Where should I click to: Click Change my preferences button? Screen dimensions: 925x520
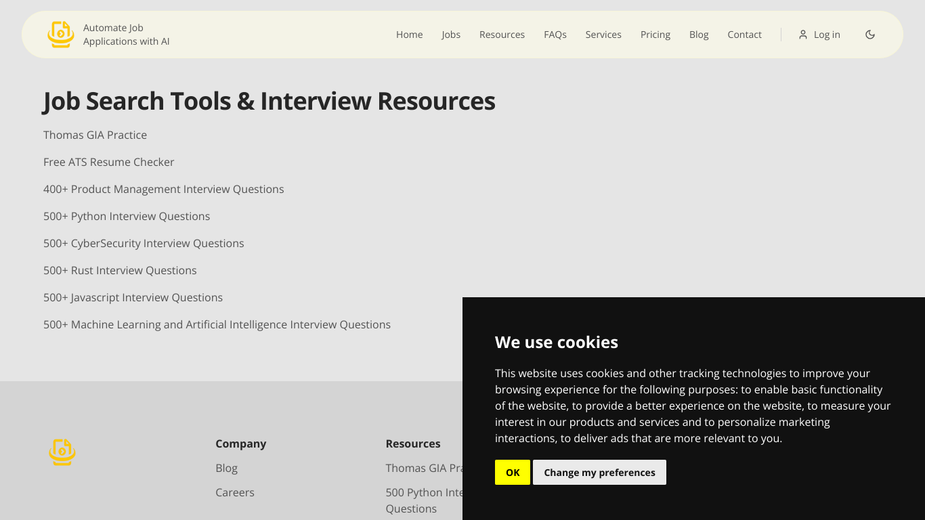click(x=599, y=472)
